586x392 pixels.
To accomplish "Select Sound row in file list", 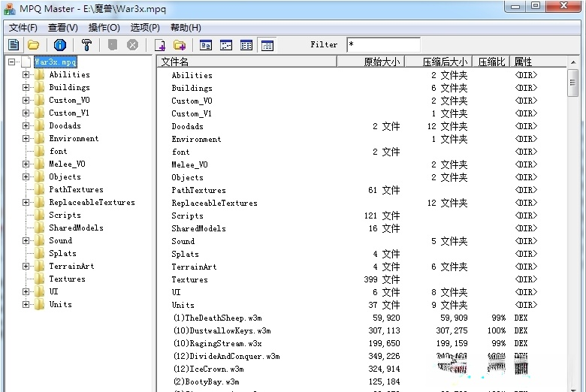I will (x=362, y=241).
